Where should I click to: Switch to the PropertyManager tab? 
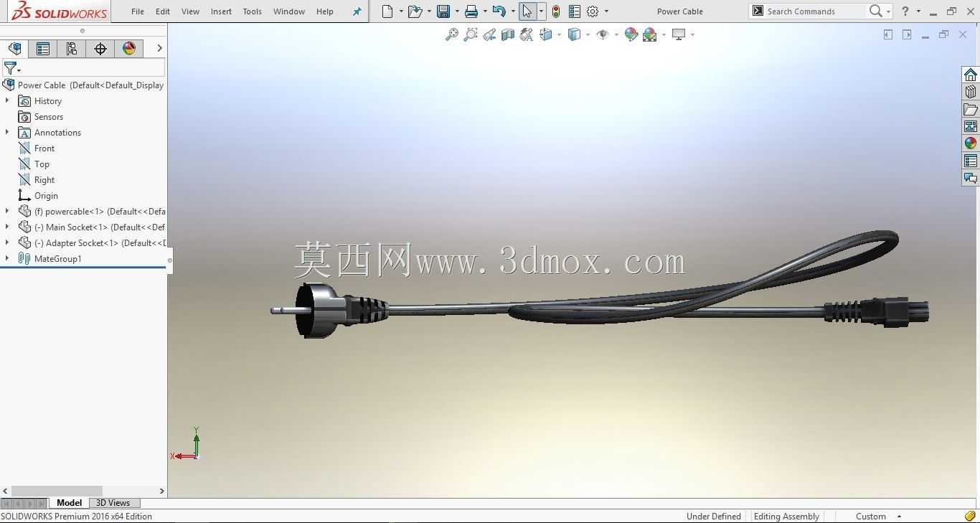coord(43,48)
